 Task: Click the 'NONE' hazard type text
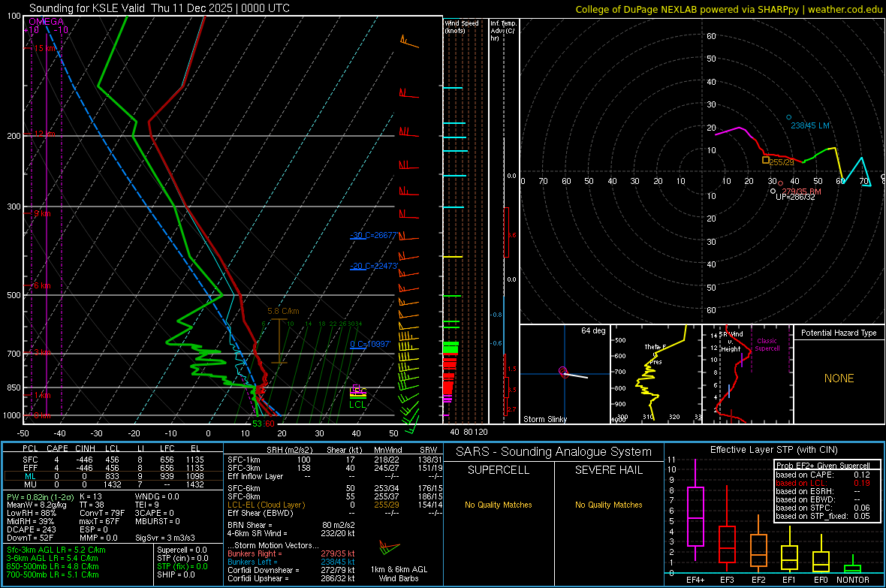tap(839, 378)
